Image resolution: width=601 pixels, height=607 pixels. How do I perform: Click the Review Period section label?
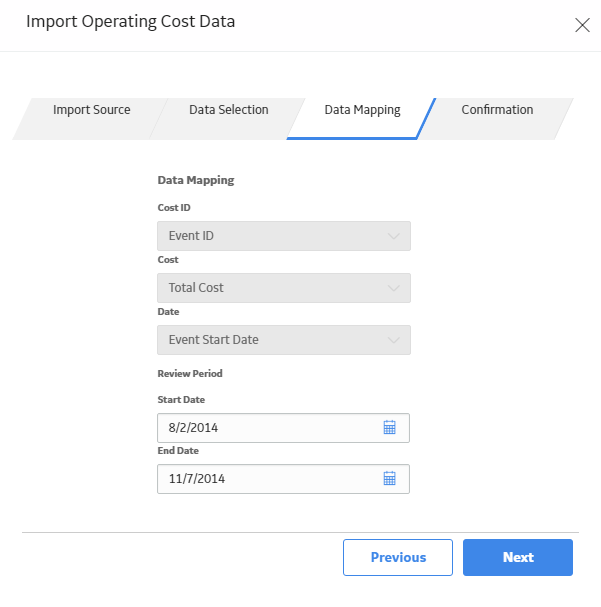pyautogui.click(x=190, y=374)
